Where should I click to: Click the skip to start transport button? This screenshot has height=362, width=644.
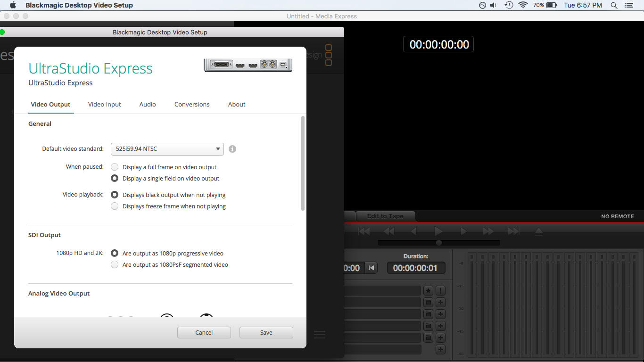click(x=364, y=231)
